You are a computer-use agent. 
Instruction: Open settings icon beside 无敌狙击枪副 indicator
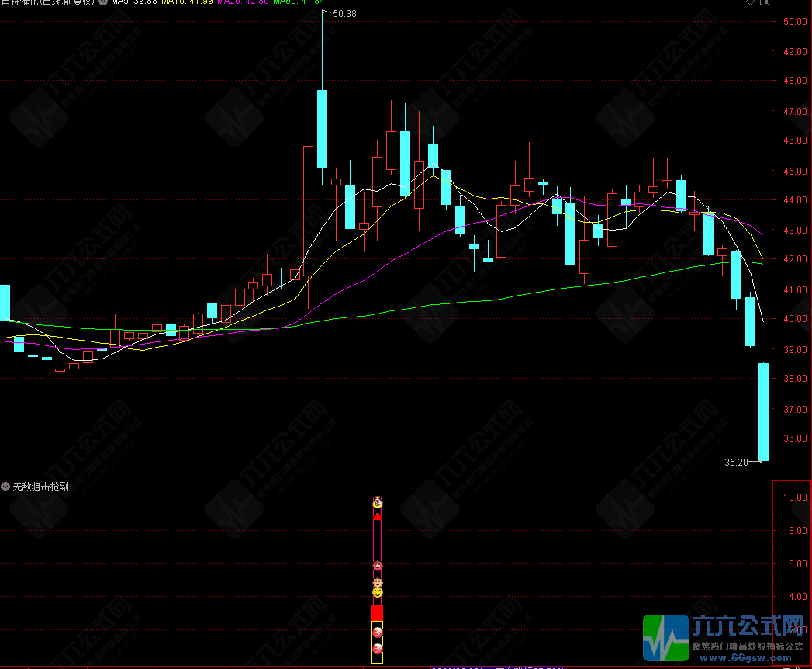coord(5,487)
